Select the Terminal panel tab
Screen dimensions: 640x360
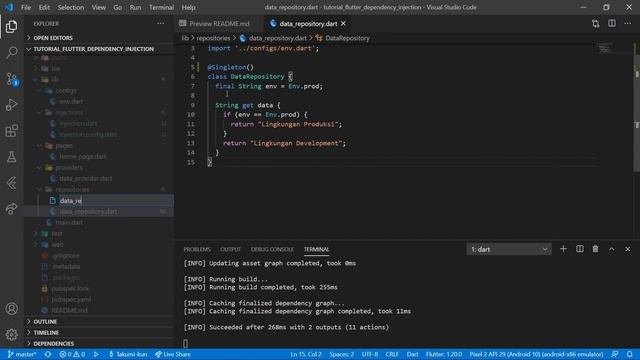point(316,249)
